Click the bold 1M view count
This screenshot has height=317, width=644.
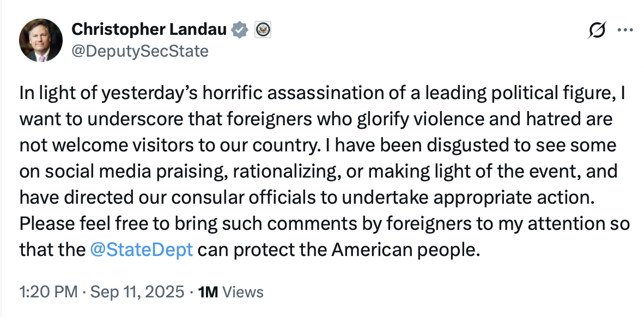click(208, 292)
